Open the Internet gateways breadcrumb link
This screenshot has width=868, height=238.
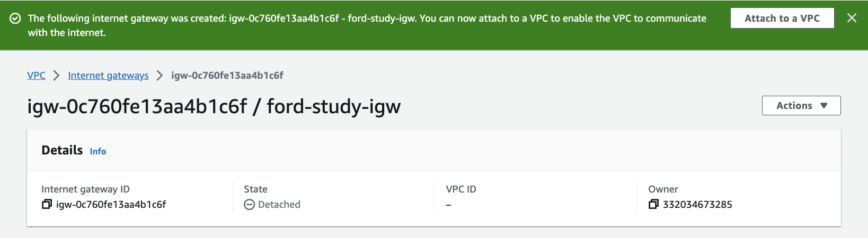pyautogui.click(x=108, y=76)
